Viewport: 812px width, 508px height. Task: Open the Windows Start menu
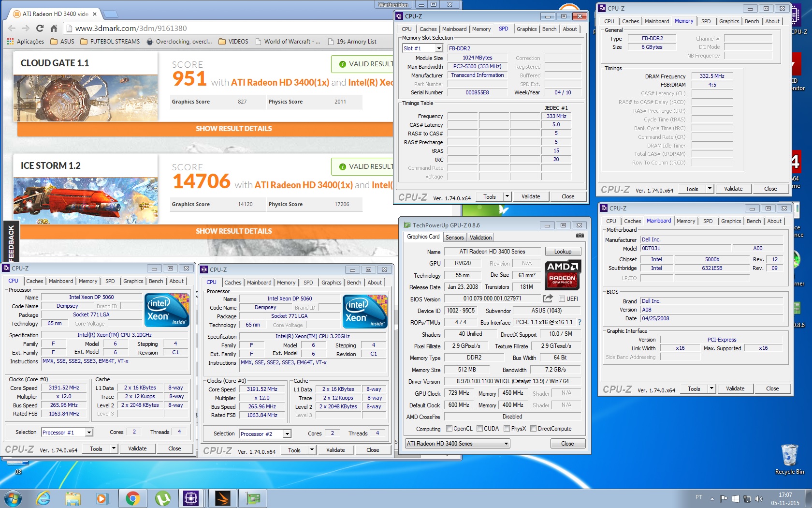(x=13, y=498)
